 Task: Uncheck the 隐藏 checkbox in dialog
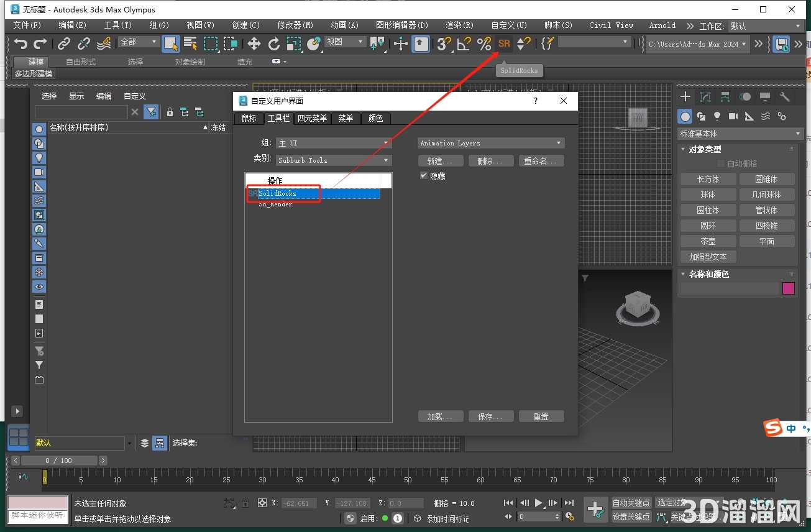424,176
